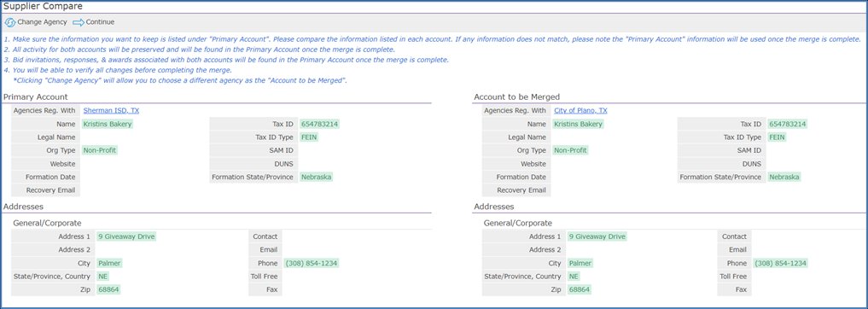Click the Continue arrow icon

tap(78, 23)
